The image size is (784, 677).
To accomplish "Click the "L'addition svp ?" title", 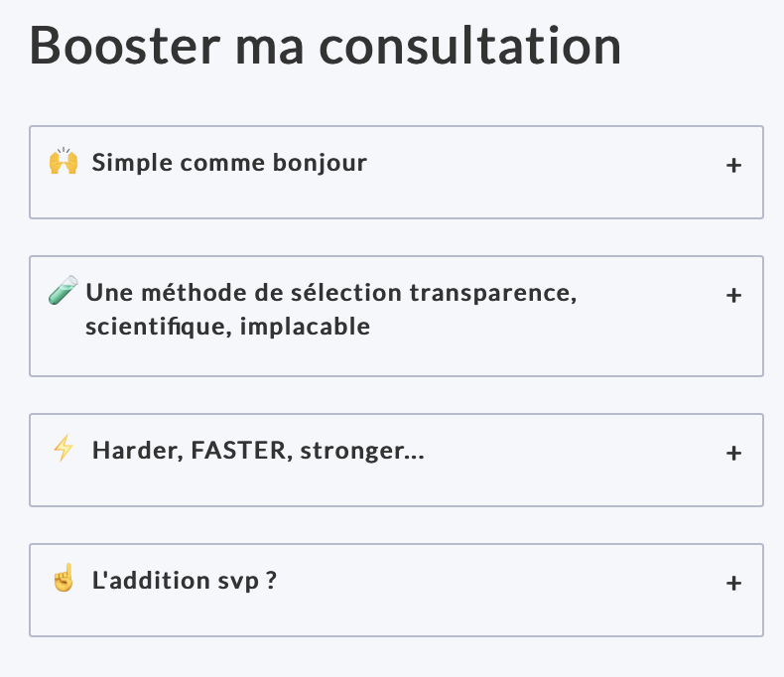I will pos(184,581).
